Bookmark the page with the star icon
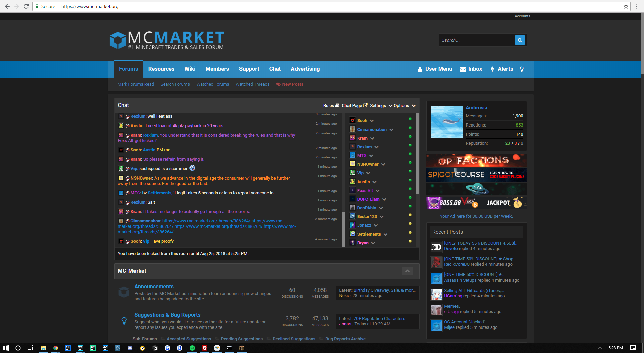644x353 pixels. 626,6
